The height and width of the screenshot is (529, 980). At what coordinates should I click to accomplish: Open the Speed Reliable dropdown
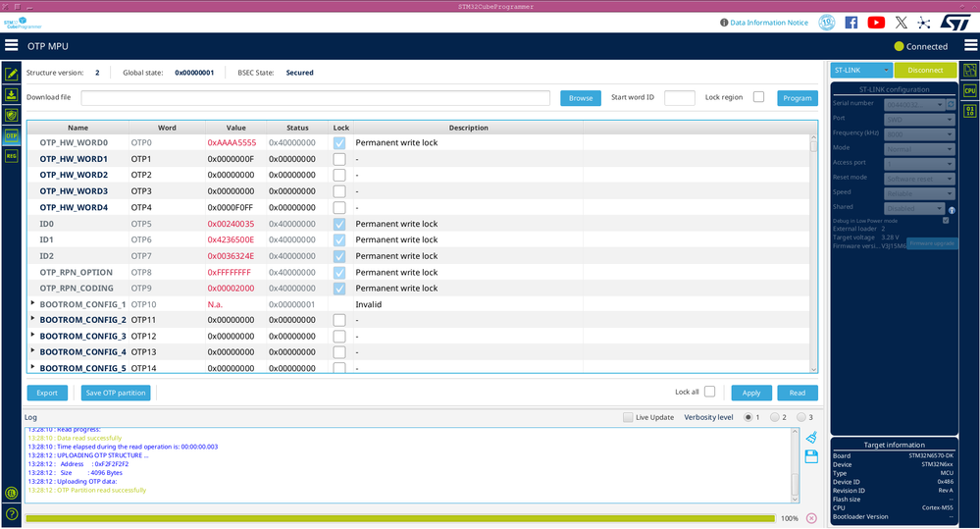point(919,193)
